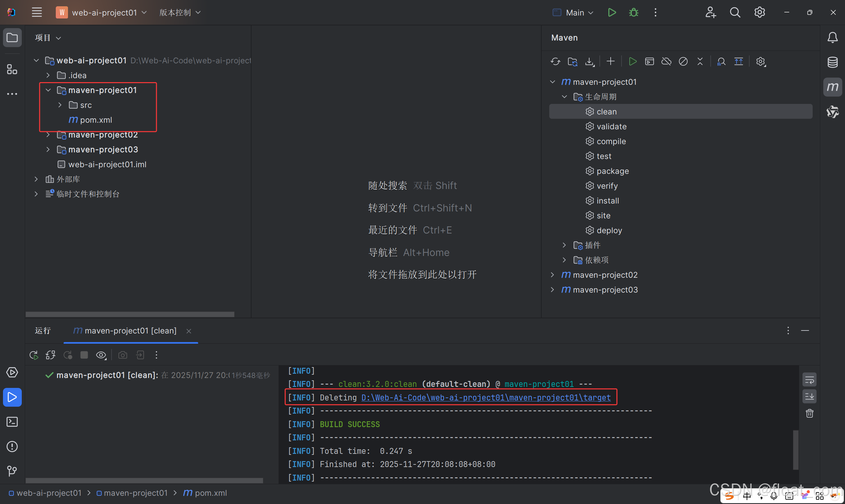The width and height of the screenshot is (845, 504).
Task: Toggle Maven offline mode
Action: click(666, 61)
